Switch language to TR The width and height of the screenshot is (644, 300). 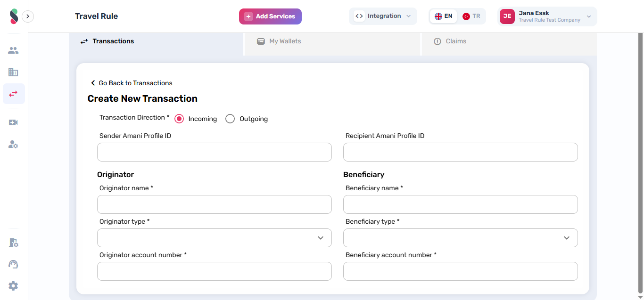tap(471, 16)
